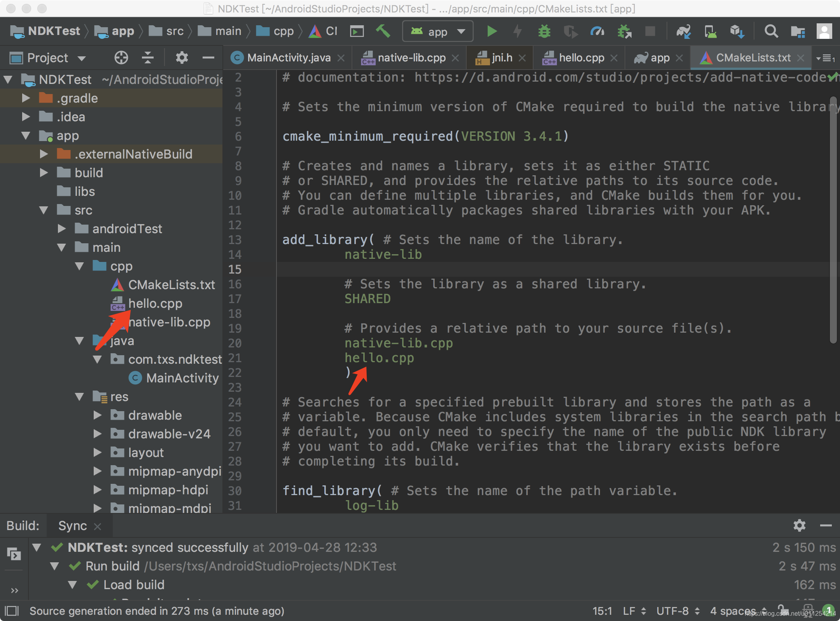Click the user account avatar icon

[824, 31]
